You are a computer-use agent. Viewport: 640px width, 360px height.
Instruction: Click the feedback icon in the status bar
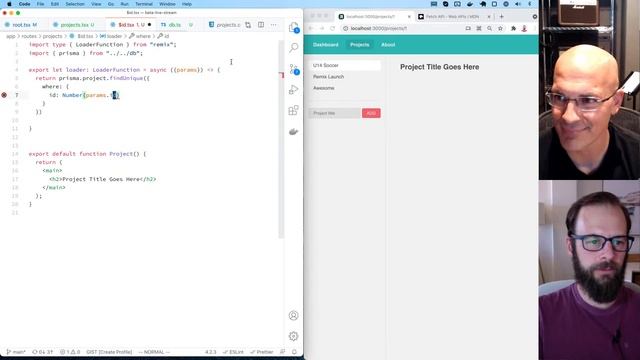point(282,352)
